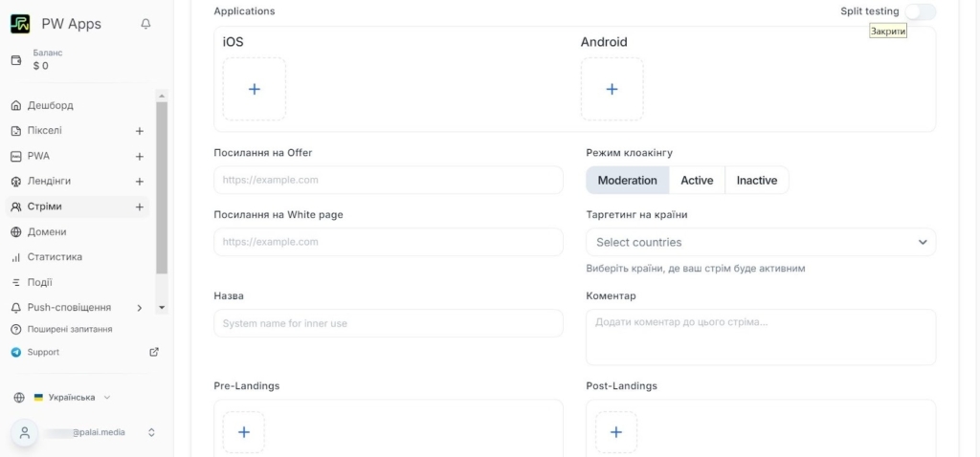Click the Поширені запитання question icon

click(16, 330)
